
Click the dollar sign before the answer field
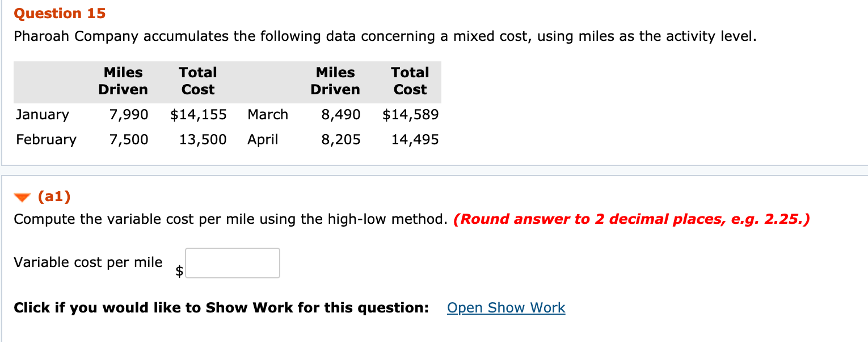pos(179,272)
